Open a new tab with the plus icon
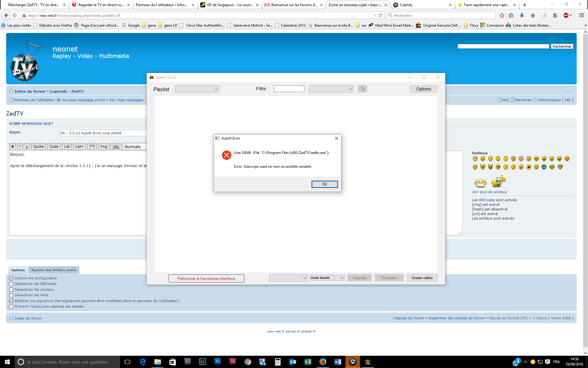588x368 pixels. 525,5
